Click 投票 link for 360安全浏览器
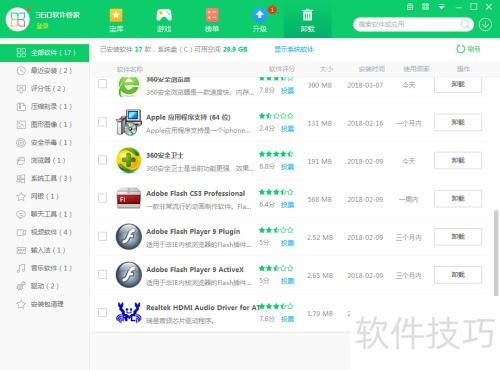The width and height of the screenshot is (500, 370). [x=287, y=91]
